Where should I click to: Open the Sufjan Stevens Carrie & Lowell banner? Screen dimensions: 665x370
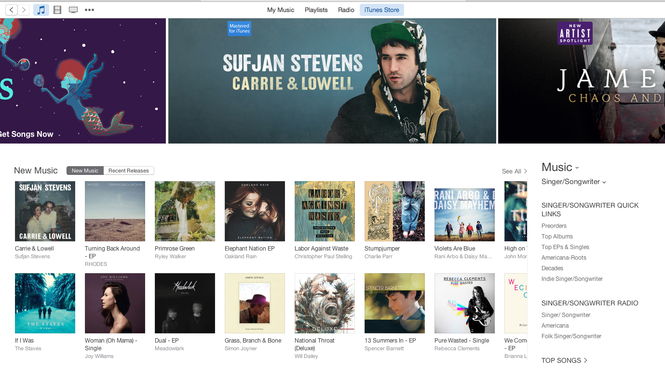tap(332, 81)
